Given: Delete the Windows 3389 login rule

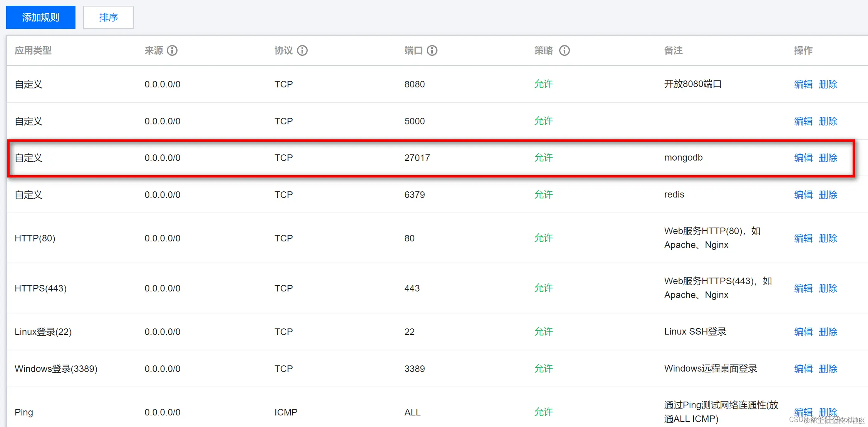Looking at the screenshot, I should 828,369.
